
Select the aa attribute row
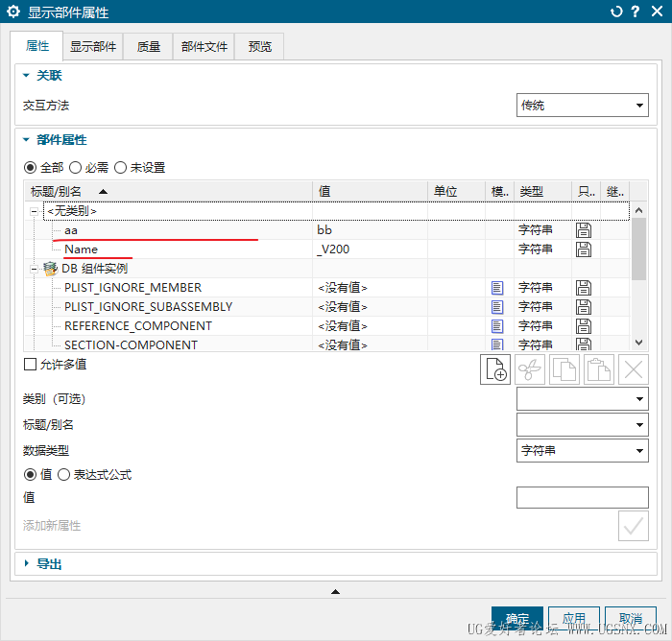click(327, 230)
